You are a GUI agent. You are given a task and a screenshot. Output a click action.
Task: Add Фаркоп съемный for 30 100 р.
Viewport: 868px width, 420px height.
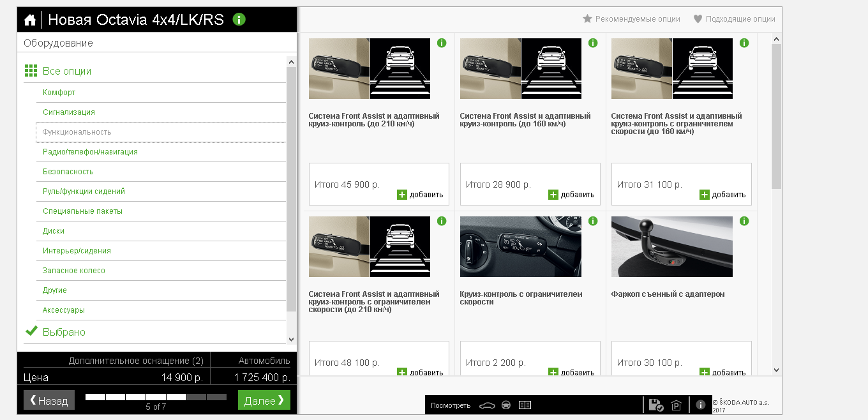tap(722, 372)
